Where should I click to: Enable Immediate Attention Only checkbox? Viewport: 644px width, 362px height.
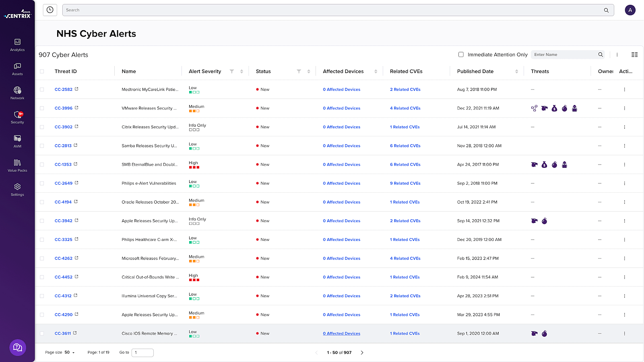[461, 54]
